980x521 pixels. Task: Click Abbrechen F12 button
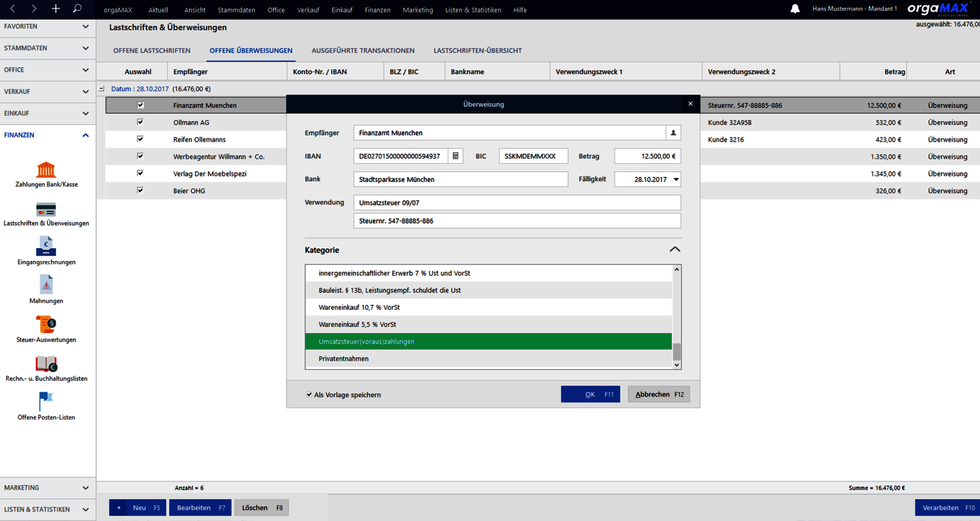coord(659,395)
